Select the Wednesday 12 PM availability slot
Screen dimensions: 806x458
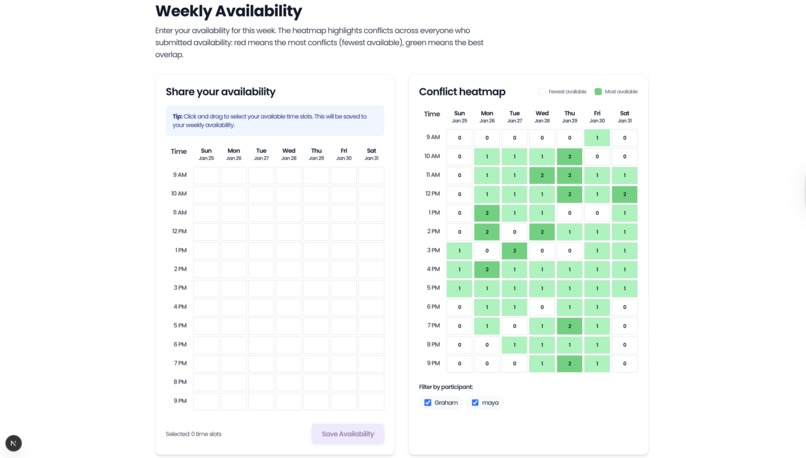pyautogui.click(x=289, y=231)
